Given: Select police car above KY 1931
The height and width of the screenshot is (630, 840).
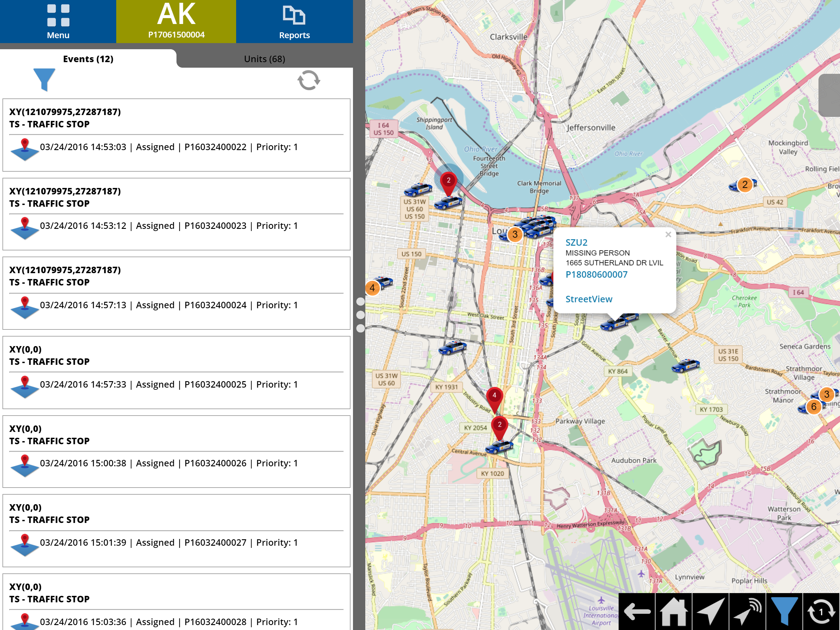Looking at the screenshot, I should point(452,347).
